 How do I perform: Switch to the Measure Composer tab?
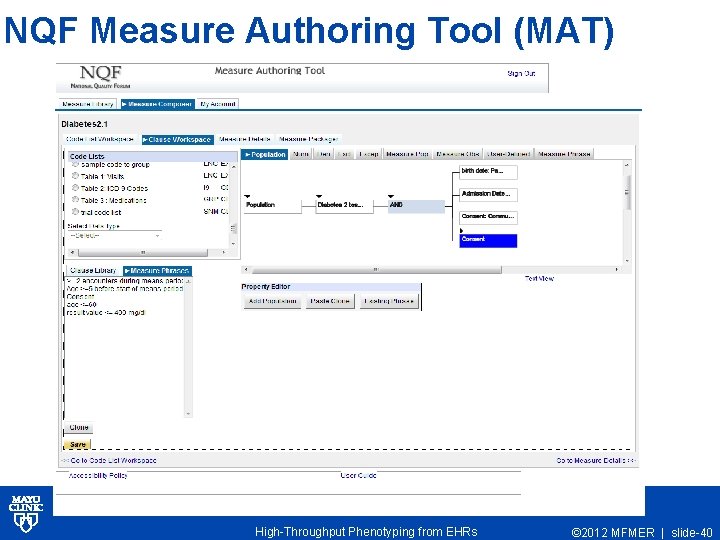pos(158,104)
